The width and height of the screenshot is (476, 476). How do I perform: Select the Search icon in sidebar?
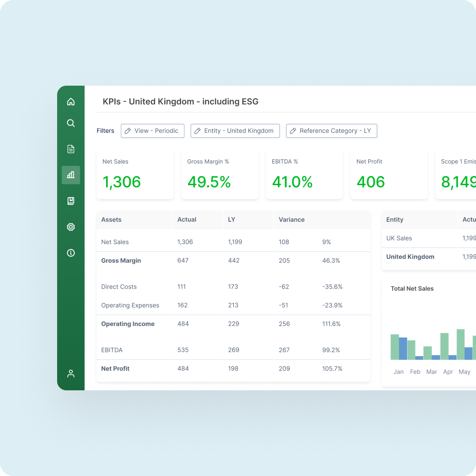(x=71, y=123)
